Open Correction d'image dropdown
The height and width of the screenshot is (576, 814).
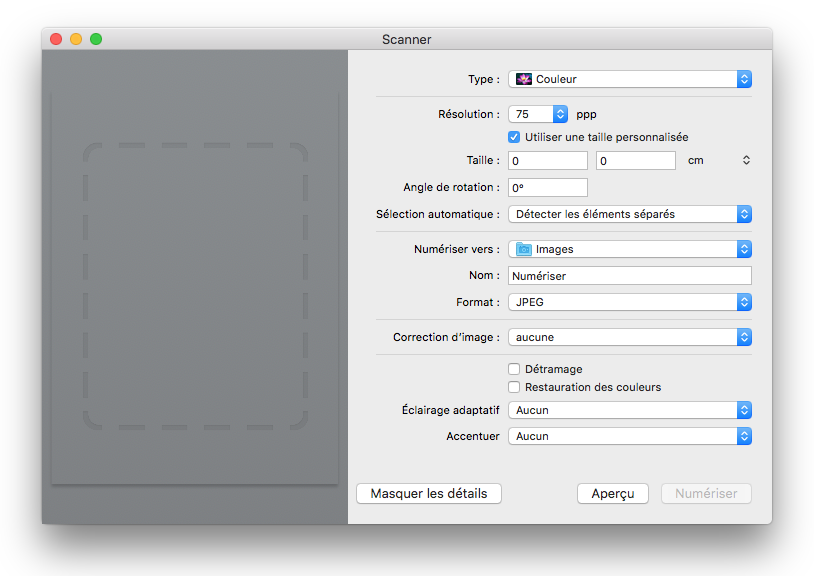click(630, 337)
